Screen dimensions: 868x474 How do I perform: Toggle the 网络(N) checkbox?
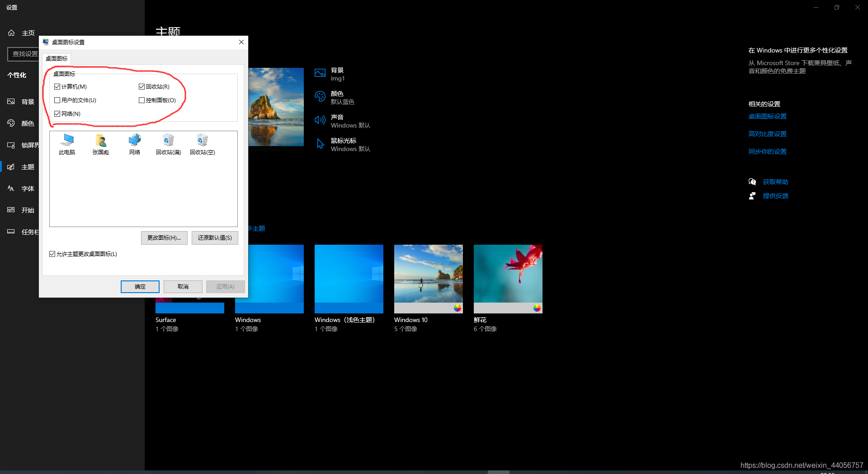coord(57,114)
